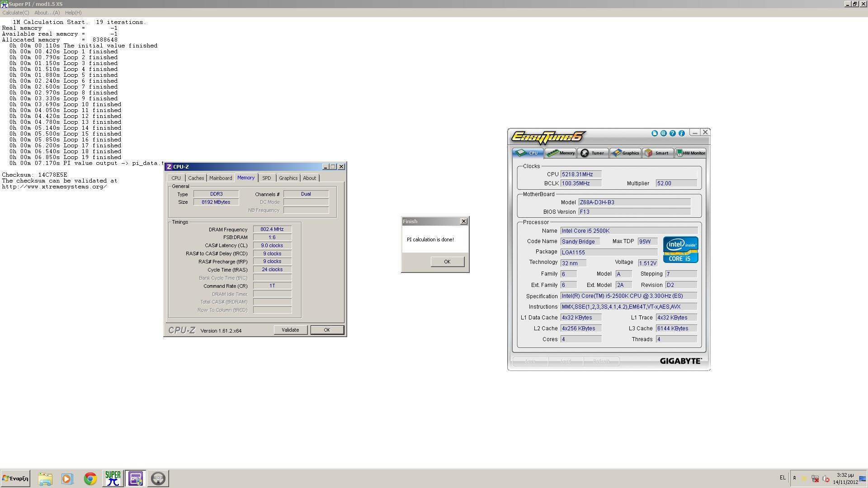Restore down the Super PI window

[855, 4]
